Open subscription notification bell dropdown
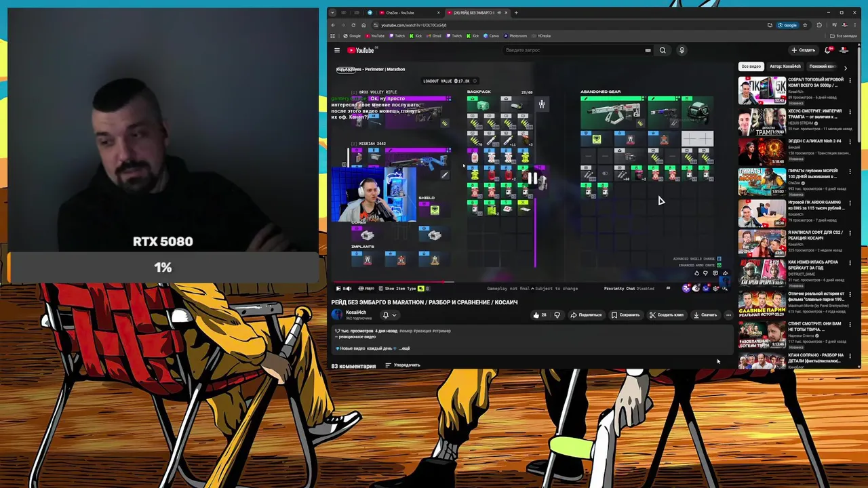The width and height of the screenshot is (868, 488). pos(389,315)
